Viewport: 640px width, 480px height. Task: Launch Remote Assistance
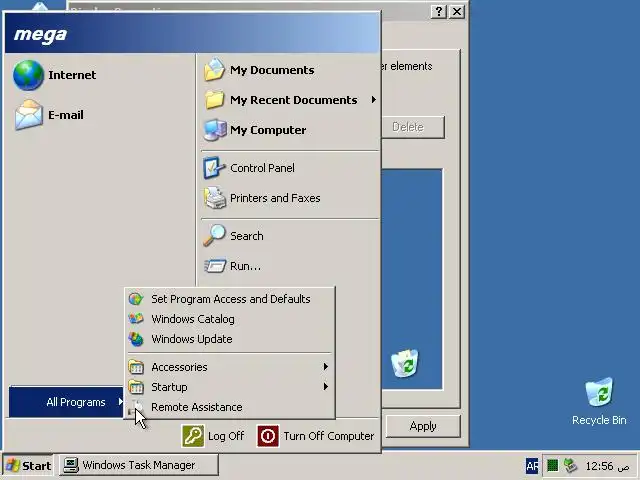[x=230, y=407]
